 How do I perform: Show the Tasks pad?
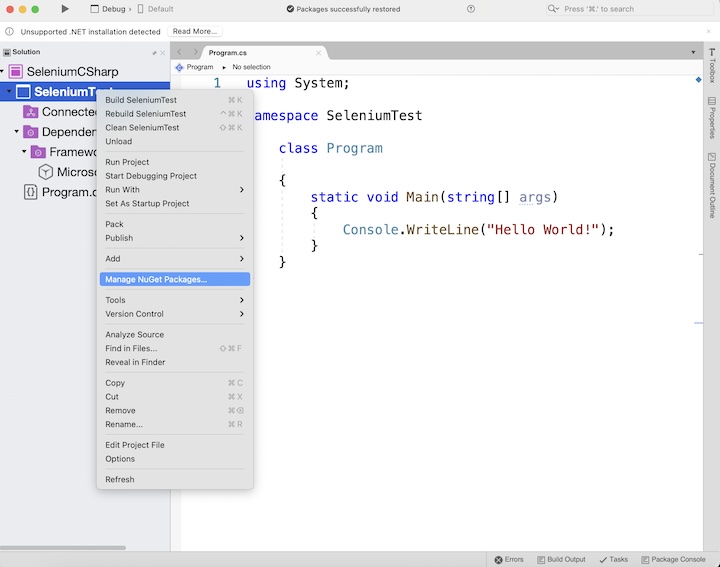pos(612,559)
